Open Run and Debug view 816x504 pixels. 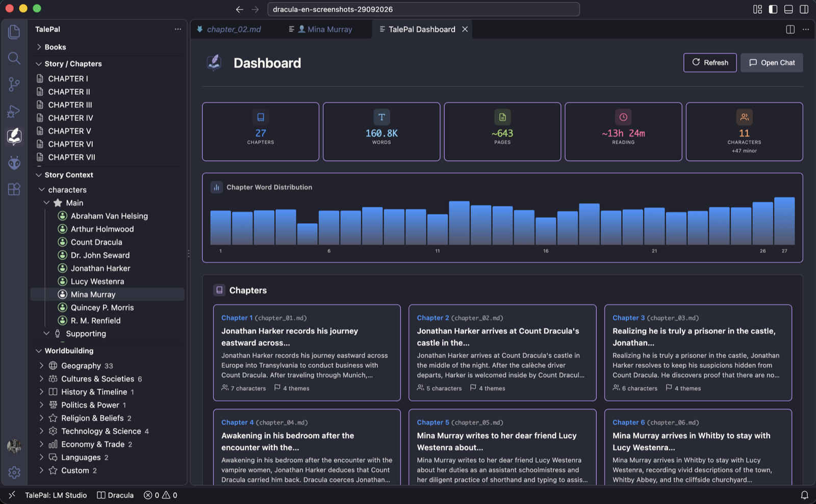pyautogui.click(x=14, y=111)
